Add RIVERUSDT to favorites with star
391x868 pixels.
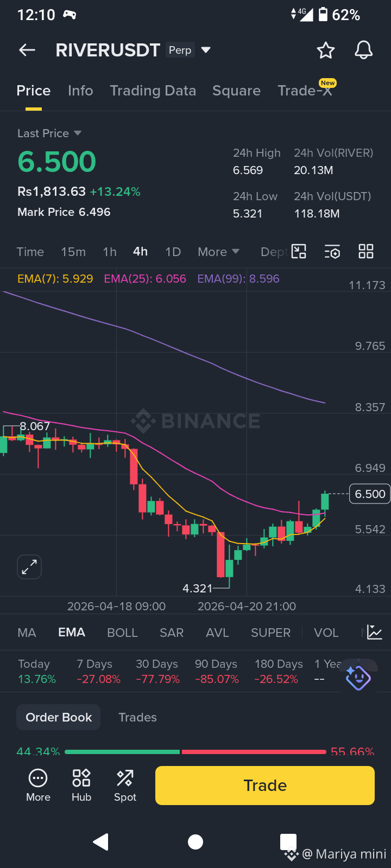[x=326, y=50]
